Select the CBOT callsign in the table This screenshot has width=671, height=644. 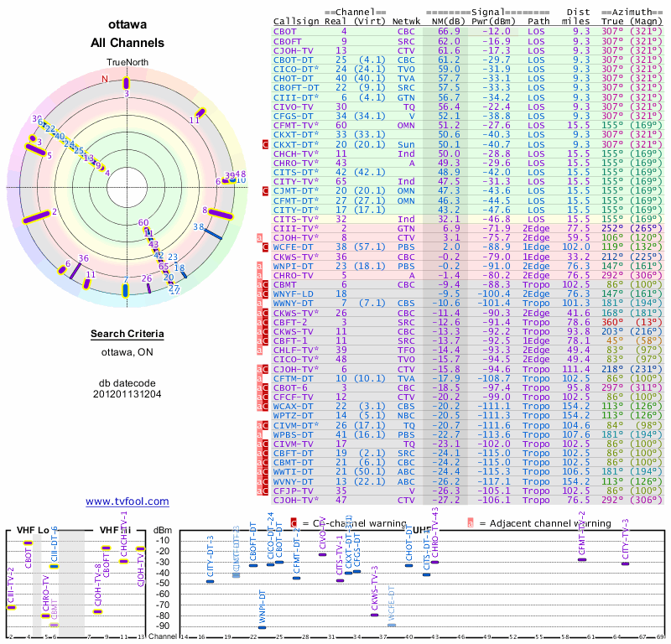pos(285,31)
